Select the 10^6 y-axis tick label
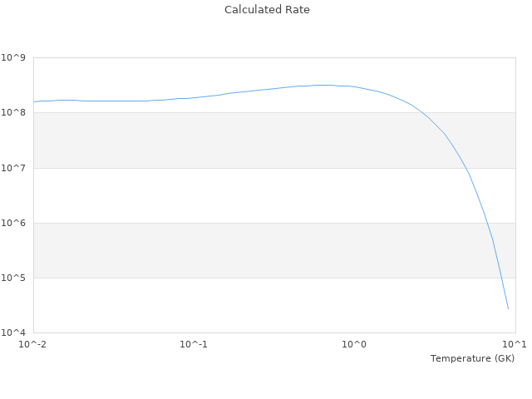The width and height of the screenshot is (532, 399). pos(15,223)
